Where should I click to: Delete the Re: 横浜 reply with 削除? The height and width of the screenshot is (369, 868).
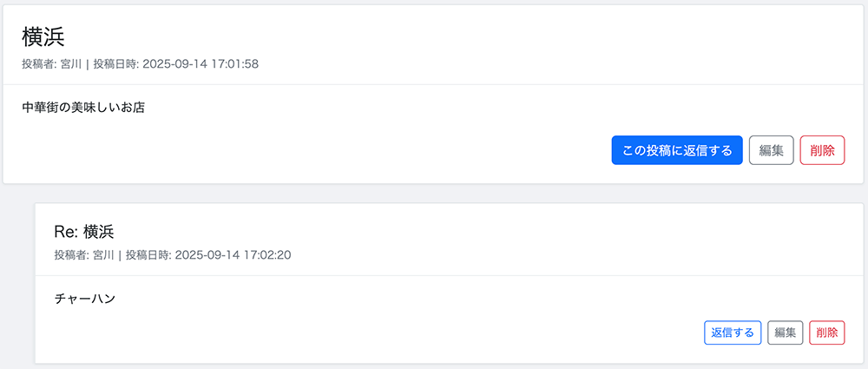pyautogui.click(x=826, y=333)
